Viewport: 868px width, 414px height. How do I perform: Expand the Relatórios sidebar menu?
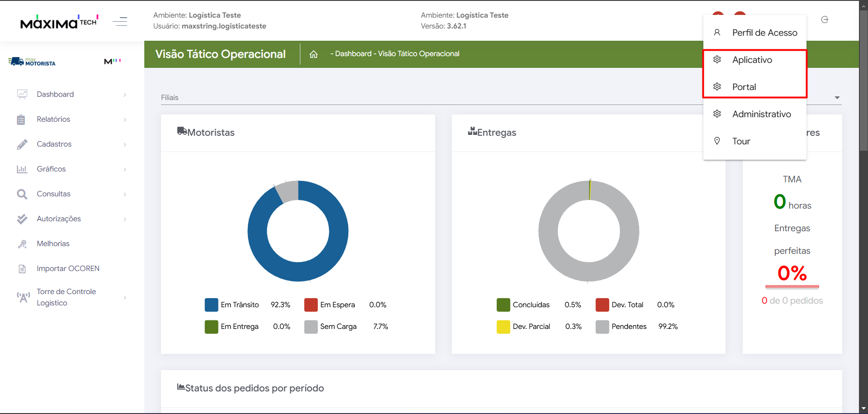(x=53, y=119)
